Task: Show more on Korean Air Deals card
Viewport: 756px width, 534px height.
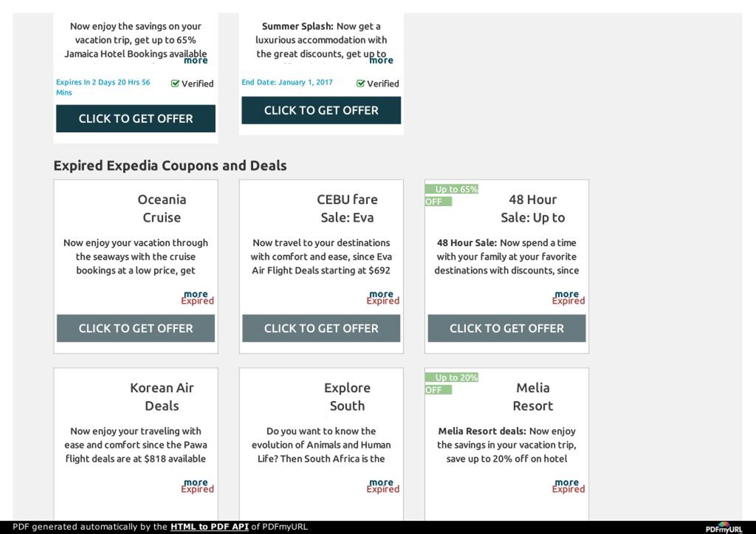Action: coord(195,482)
